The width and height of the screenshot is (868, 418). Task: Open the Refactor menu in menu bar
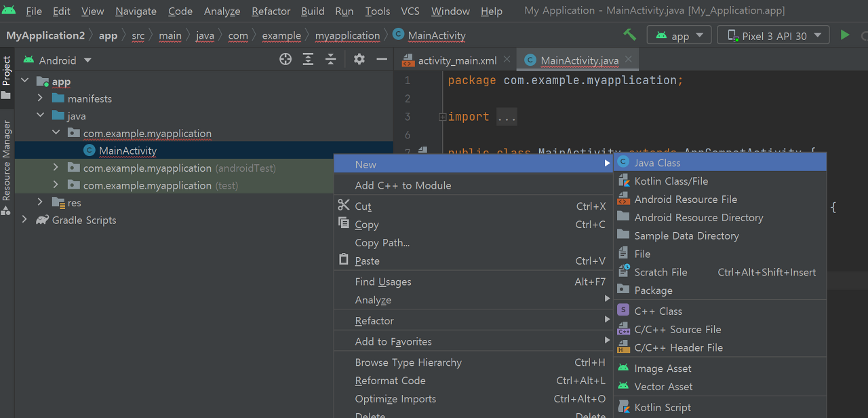[271, 12]
